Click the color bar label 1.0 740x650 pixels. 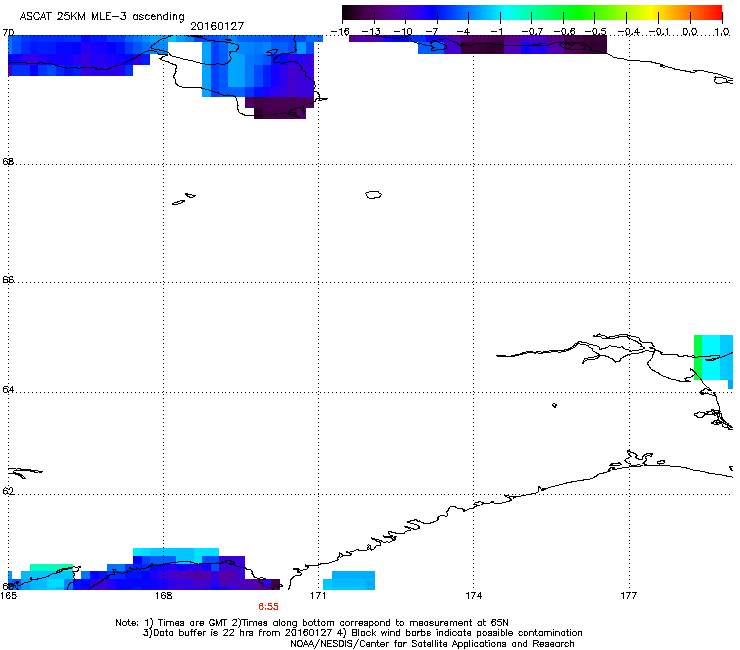pos(722,32)
